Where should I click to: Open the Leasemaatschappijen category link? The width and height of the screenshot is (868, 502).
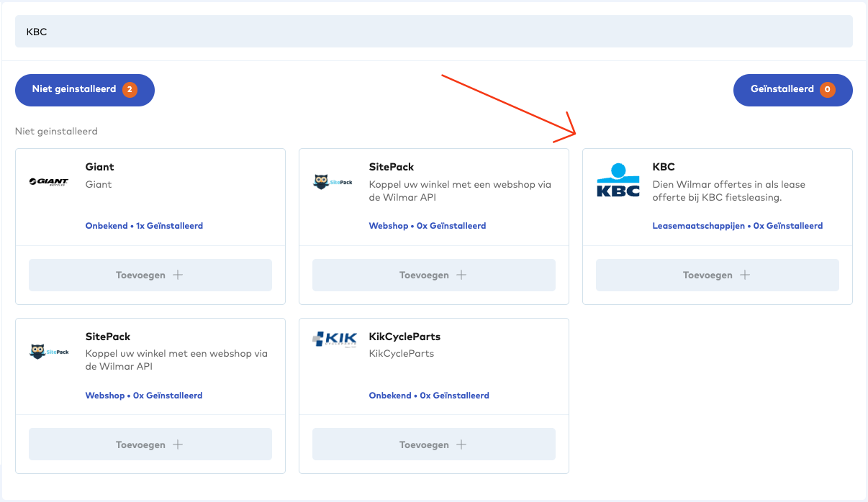coord(698,226)
